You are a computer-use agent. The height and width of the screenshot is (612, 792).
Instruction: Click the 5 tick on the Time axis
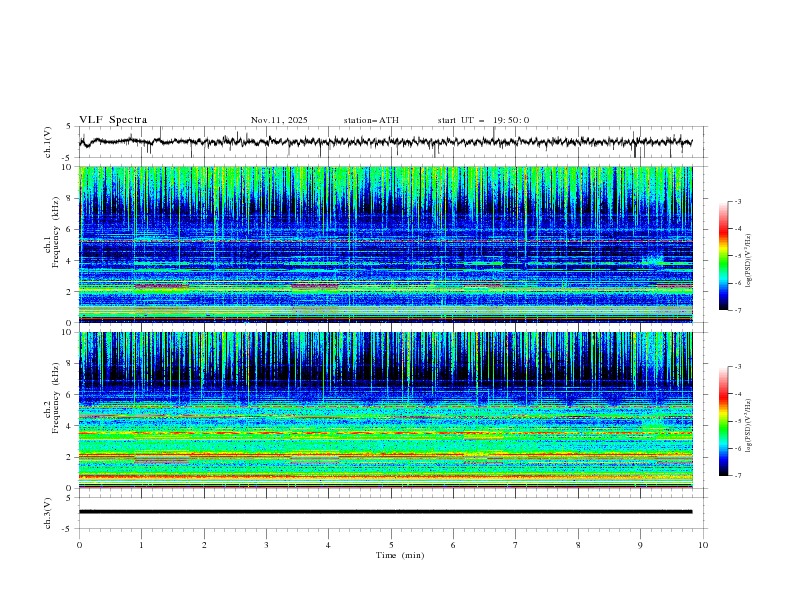point(391,544)
